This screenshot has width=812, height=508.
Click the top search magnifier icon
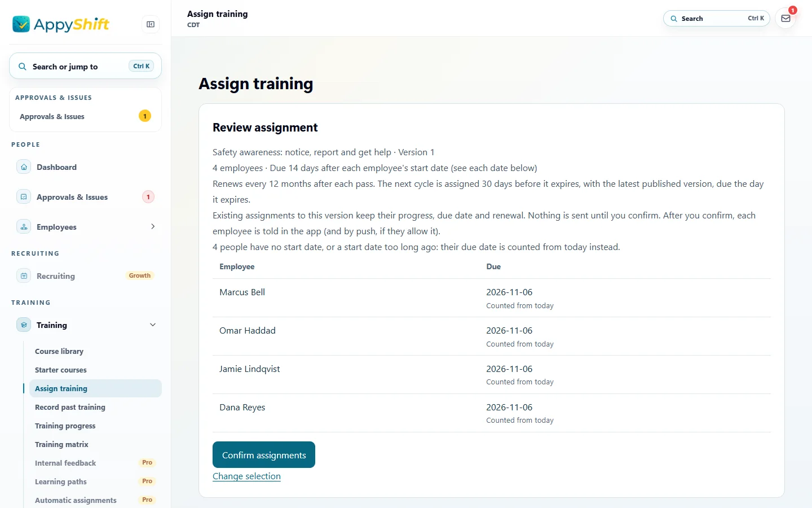pyautogui.click(x=674, y=19)
